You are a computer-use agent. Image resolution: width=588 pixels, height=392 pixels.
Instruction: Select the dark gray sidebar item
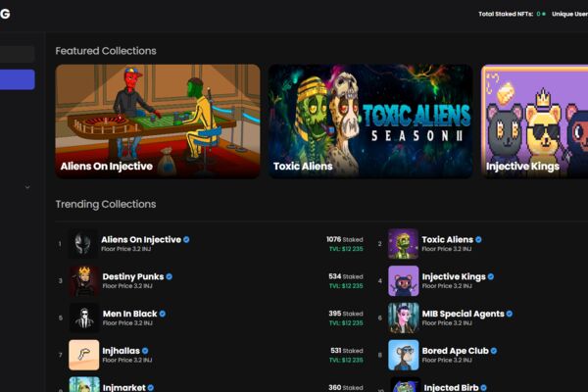click(x=18, y=54)
